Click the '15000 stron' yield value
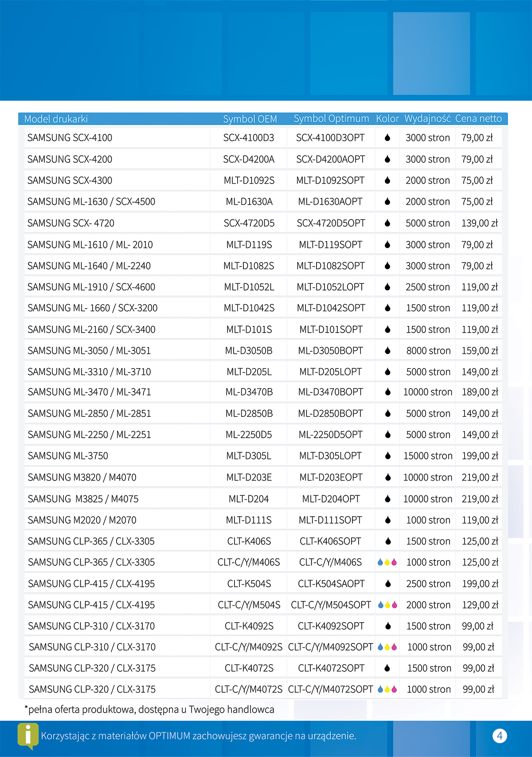The image size is (532, 757). coord(428,455)
